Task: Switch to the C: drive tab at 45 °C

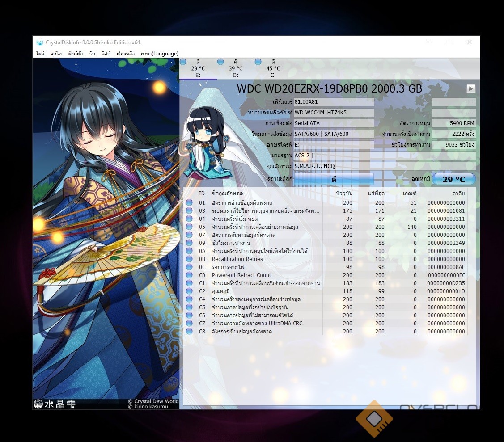Action: [273, 68]
